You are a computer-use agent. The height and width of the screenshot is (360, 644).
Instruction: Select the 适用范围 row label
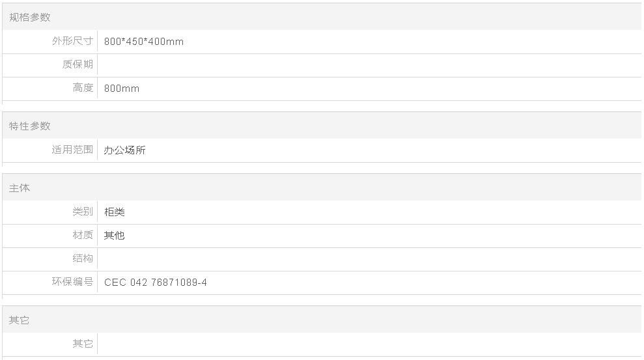coord(73,150)
